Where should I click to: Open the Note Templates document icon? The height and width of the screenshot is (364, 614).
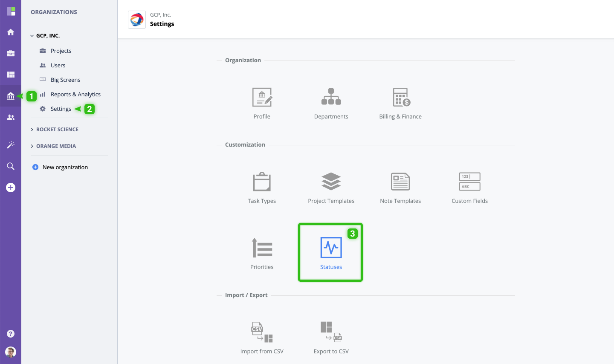400,182
